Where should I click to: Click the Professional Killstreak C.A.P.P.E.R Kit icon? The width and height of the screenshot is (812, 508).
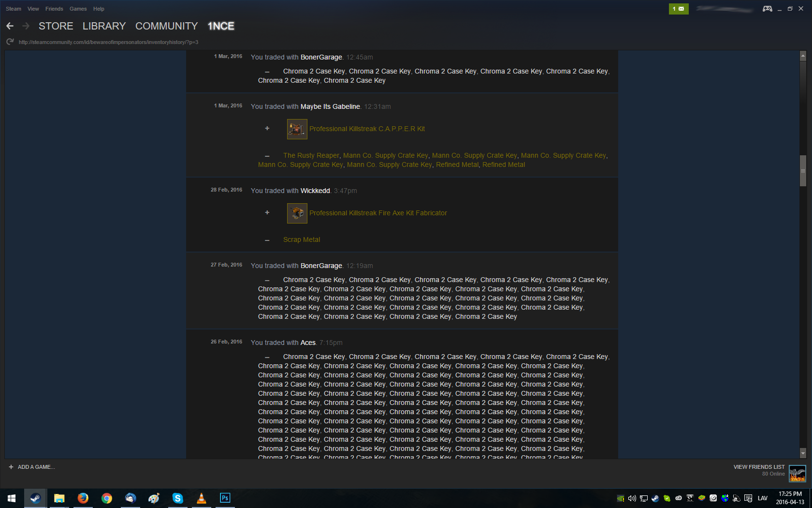coord(297,129)
